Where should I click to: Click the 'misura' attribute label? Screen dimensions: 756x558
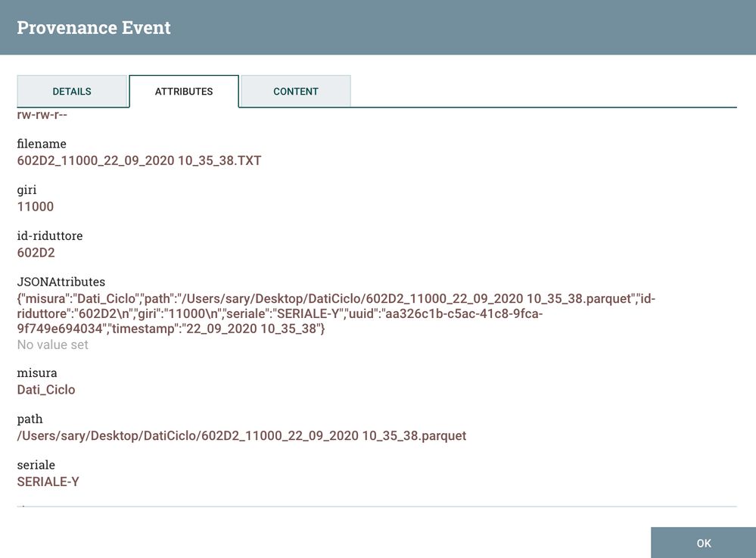(x=36, y=373)
